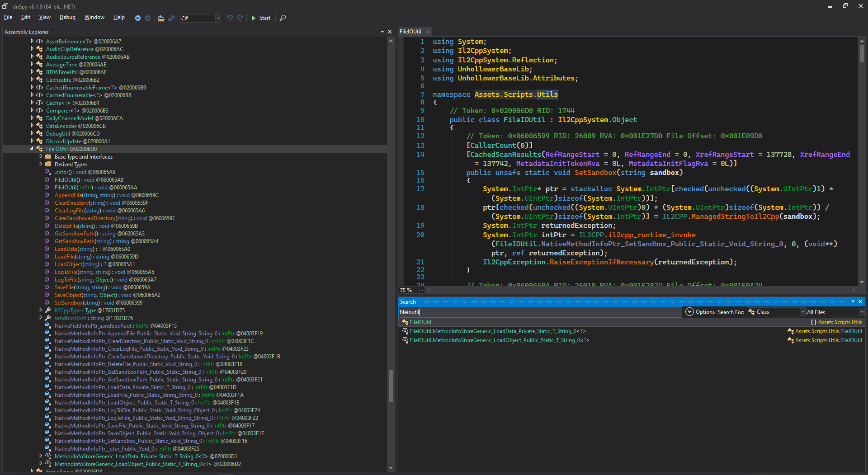Click the SetSandbox method icon in tree
This screenshot has height=475, width=868.
(47, 302)
